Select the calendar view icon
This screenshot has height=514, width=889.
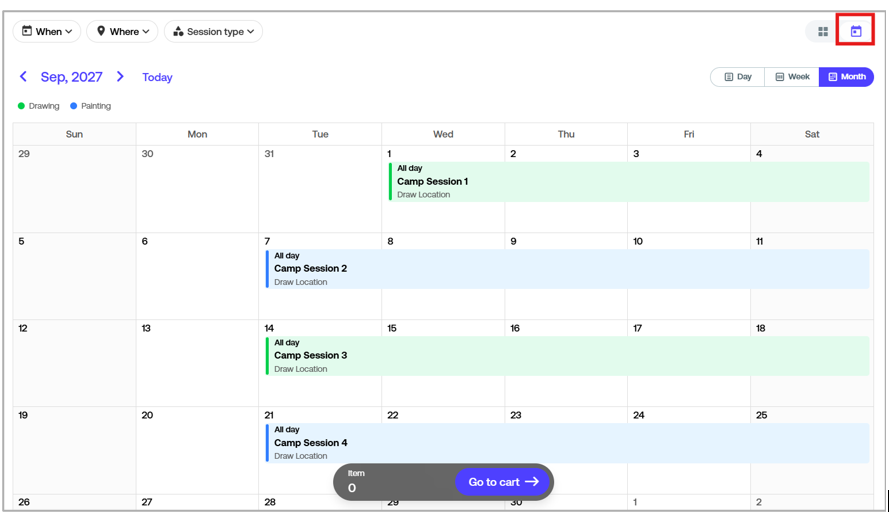point(856,32)
